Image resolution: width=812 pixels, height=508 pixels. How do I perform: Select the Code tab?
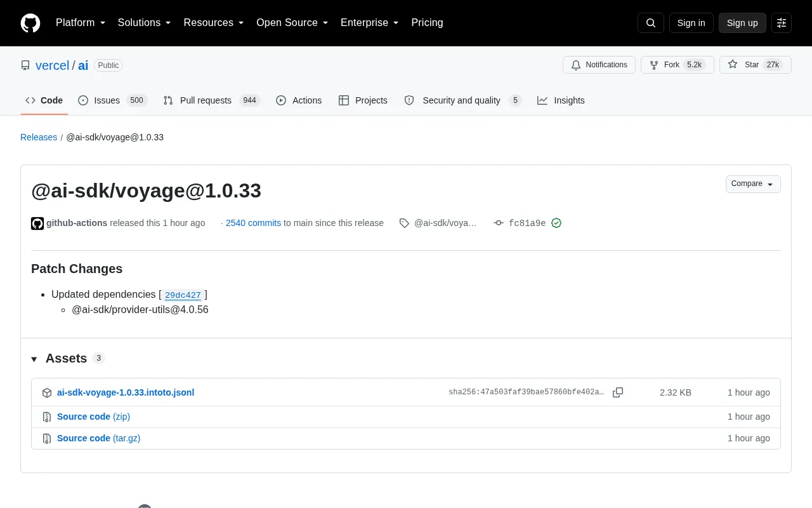44,100
